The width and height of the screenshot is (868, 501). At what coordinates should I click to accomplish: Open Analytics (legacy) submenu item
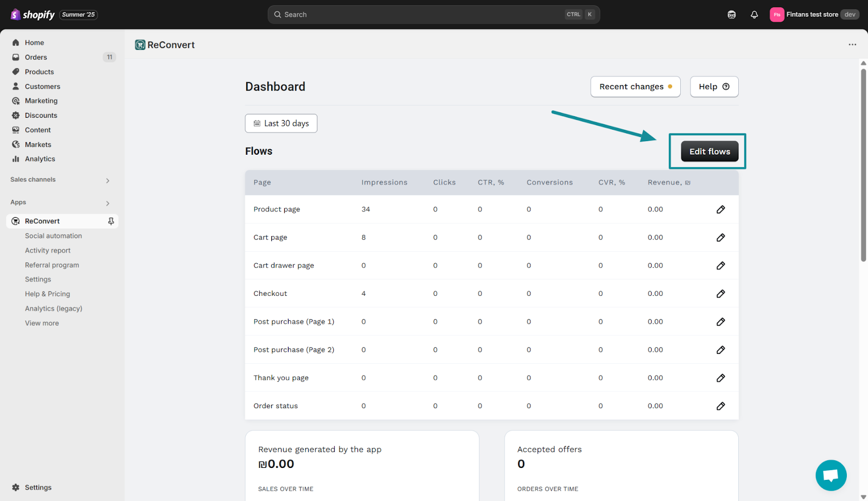click(54, 308)
